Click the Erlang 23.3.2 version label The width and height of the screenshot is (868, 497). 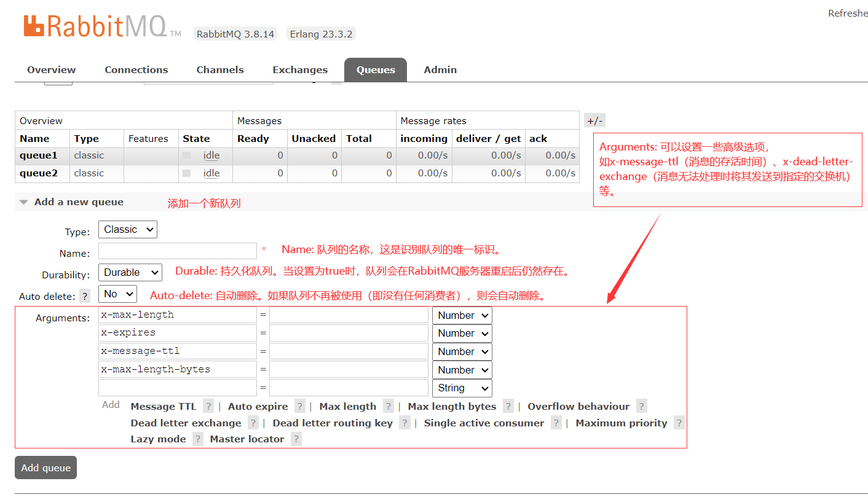321,34
